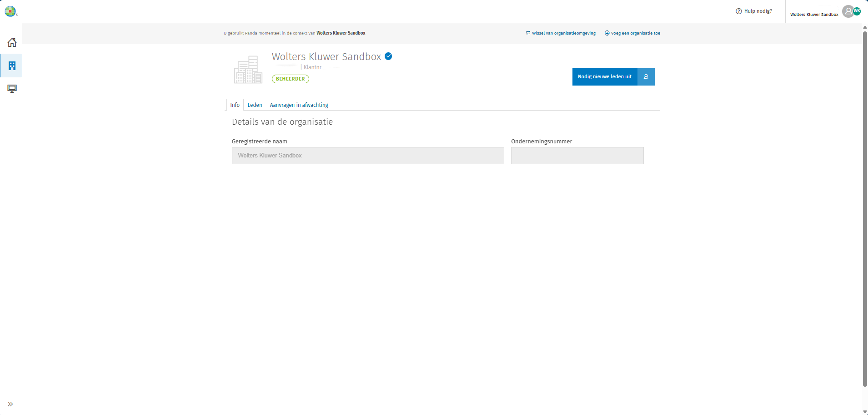Screen dimensions: 868x415
Task: Click the 'Wolters Kluwer Sandbox' account name top right
Action: (x=814, y=15)
